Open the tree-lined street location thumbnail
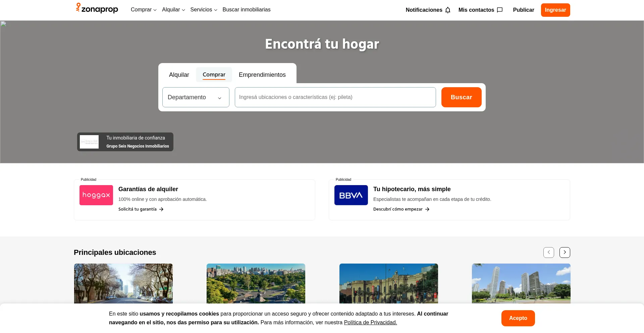Screen dimensions: 644x333 click(x=123, y=284)
